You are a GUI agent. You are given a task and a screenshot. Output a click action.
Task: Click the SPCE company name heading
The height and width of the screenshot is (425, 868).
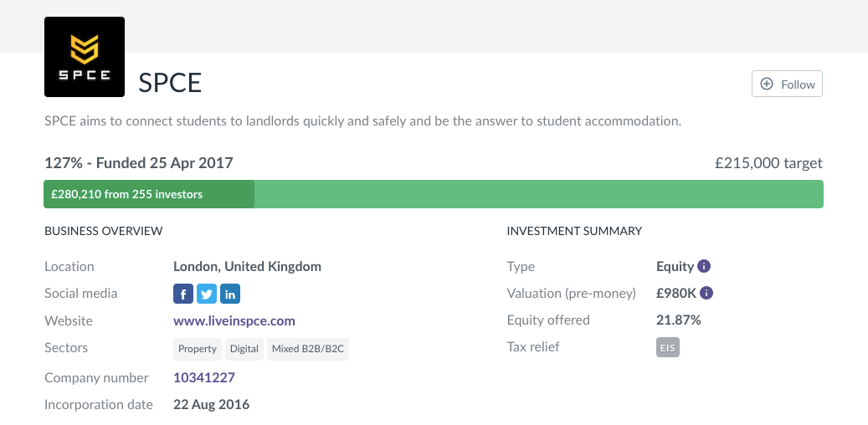pyautogui.click(x=170, y=83)
